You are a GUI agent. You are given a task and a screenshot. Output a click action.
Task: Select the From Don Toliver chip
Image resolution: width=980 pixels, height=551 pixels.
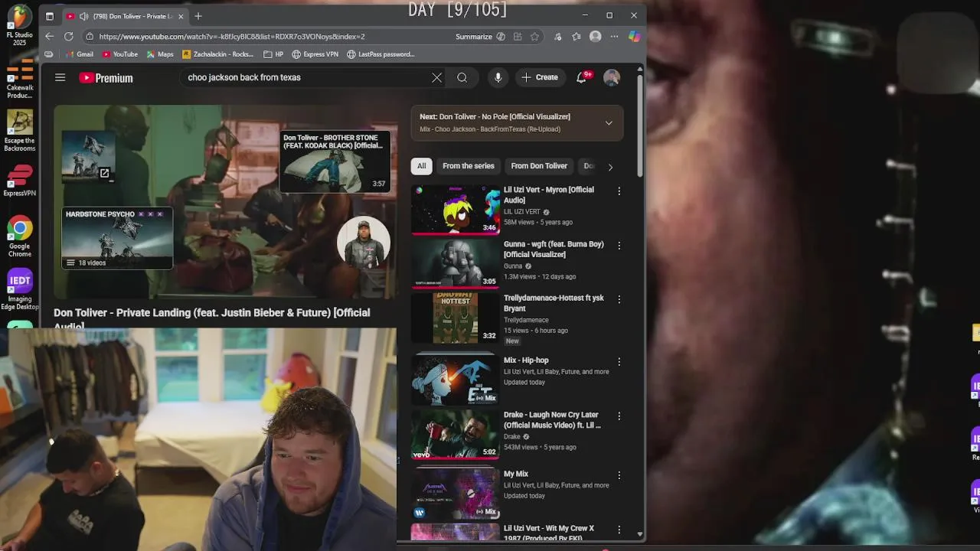tap(539, 166)
